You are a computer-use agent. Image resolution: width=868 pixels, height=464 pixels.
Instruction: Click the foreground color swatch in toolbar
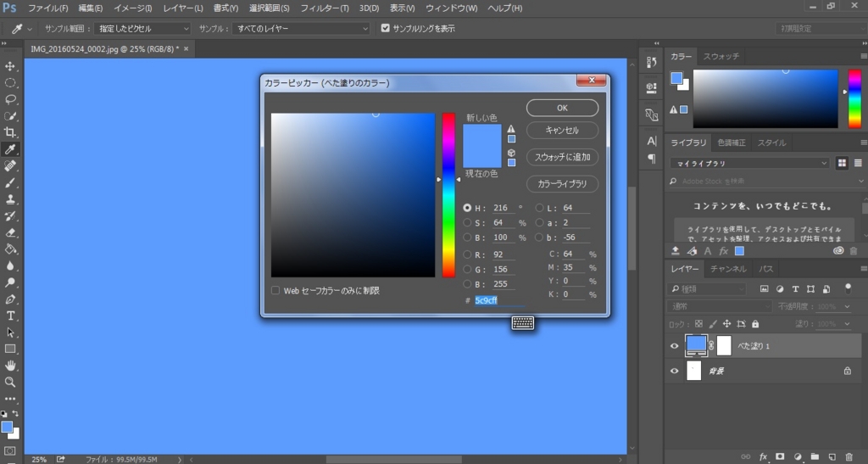[7, 427]
